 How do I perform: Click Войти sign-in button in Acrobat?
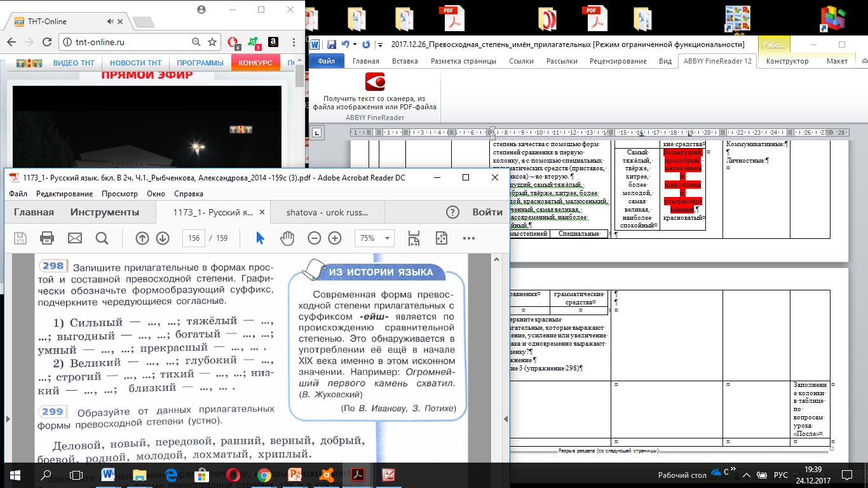point(487,212)
